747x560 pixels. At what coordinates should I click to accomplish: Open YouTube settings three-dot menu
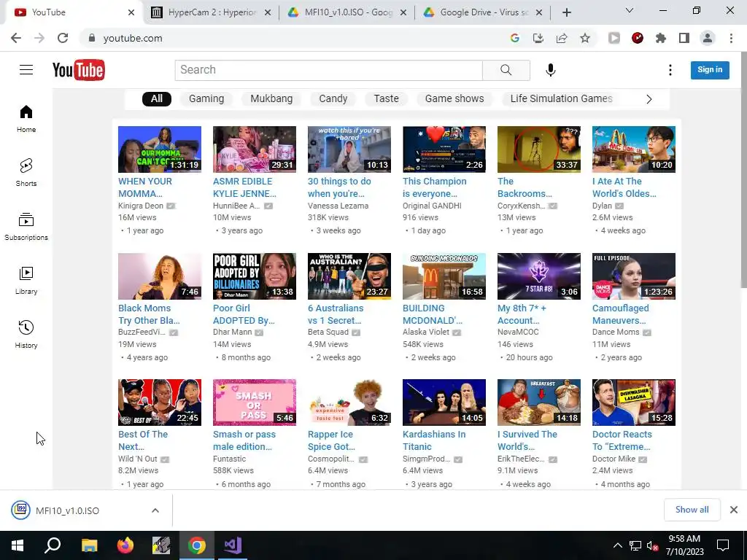(670, 70)
